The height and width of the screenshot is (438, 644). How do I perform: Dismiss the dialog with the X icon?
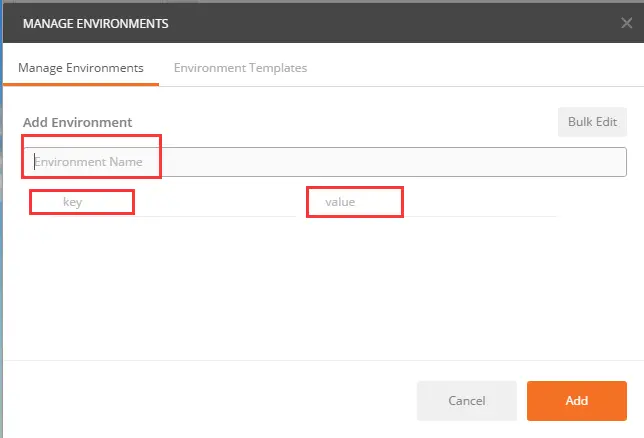click(x=626, y=22)
